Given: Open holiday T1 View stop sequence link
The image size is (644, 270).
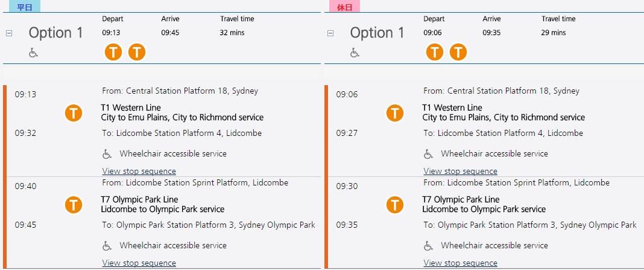Looking at the screenshot, I should (461, 172).
